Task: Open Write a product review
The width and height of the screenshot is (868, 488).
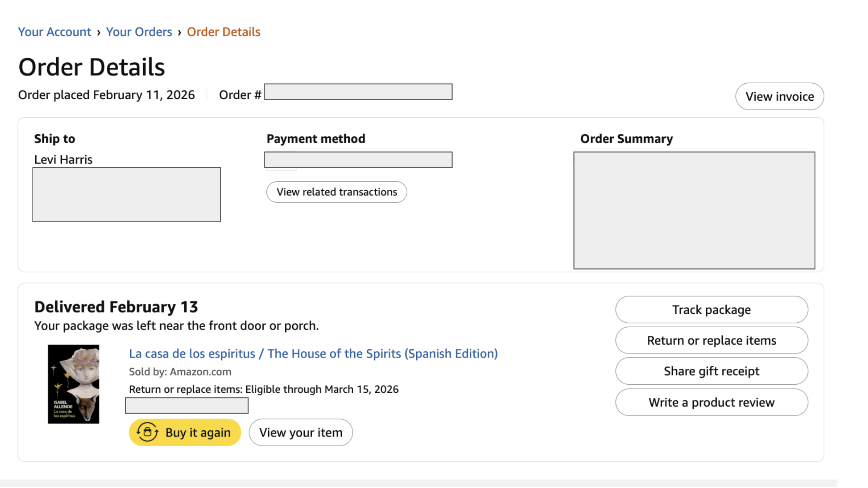Action: point(711,402)
